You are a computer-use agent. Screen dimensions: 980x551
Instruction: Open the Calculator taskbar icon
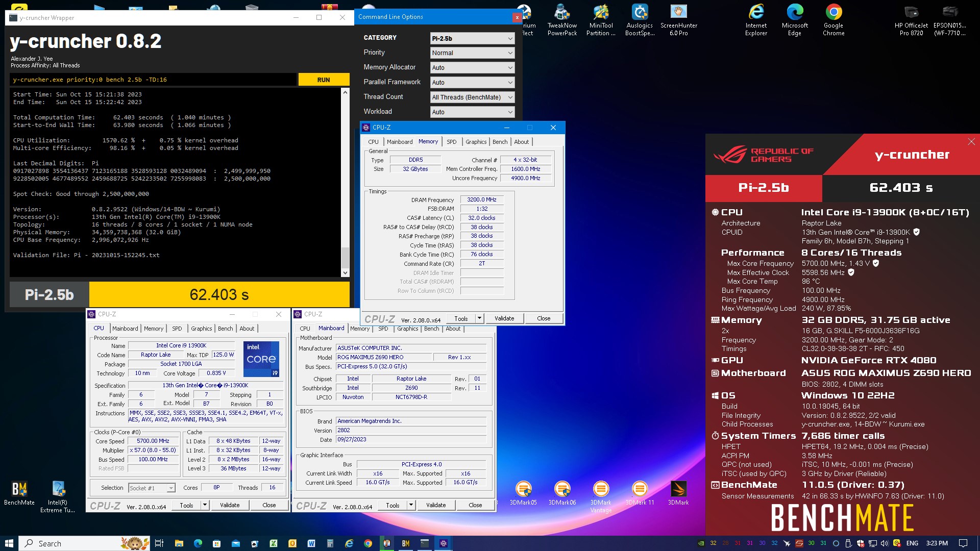coord(330,543)
